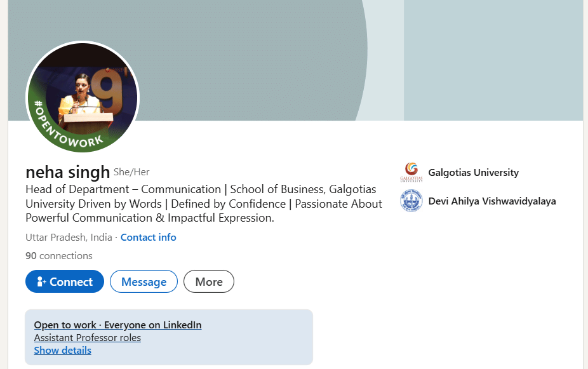Image resolution: width=588 pixels, height=369 pixels.
Task: Click the 90 connections count
Action: (x=58, y=256)
